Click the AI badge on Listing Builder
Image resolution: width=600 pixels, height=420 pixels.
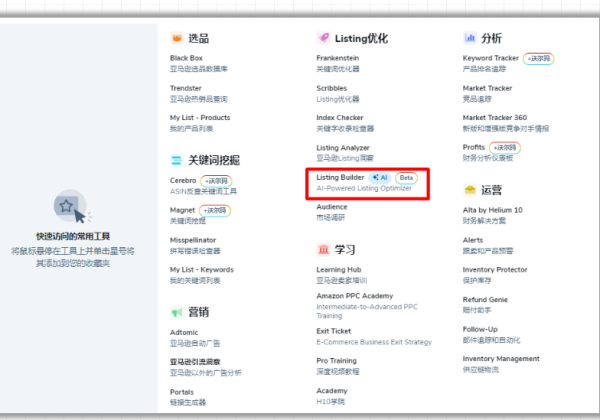click(380, 177)
